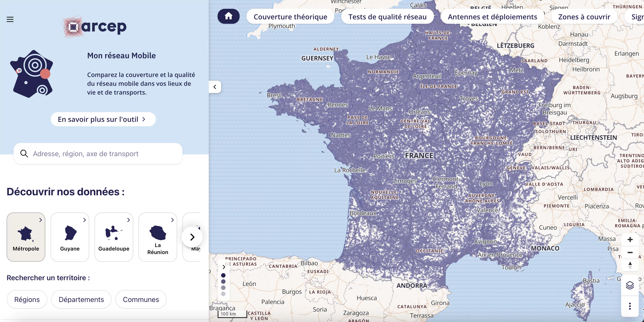Open the hamburger menu
The width and height of the screenshot is (644, 322).
[10, 19]
